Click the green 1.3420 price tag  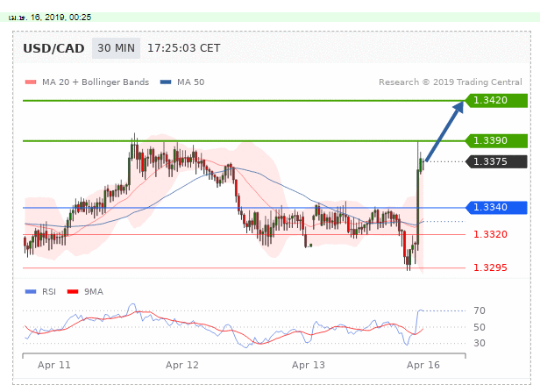pos(496,100)
